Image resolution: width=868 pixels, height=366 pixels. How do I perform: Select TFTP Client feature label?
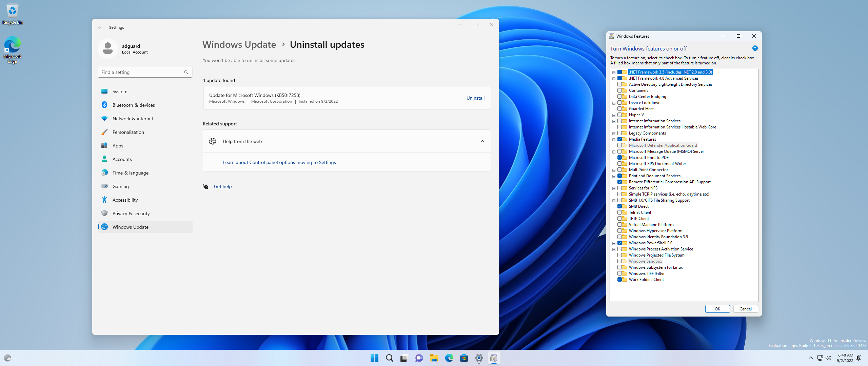639,219
